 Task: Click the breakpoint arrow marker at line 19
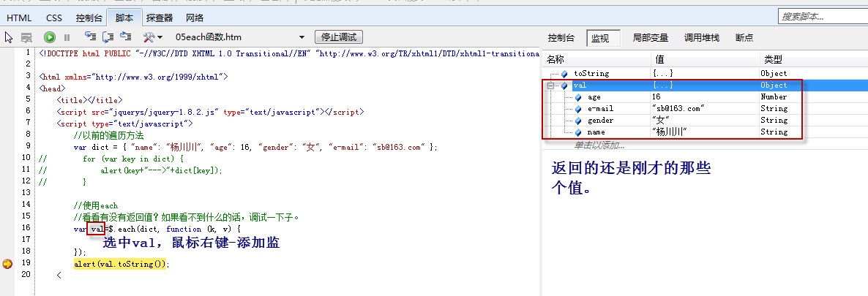coord(7,264)
